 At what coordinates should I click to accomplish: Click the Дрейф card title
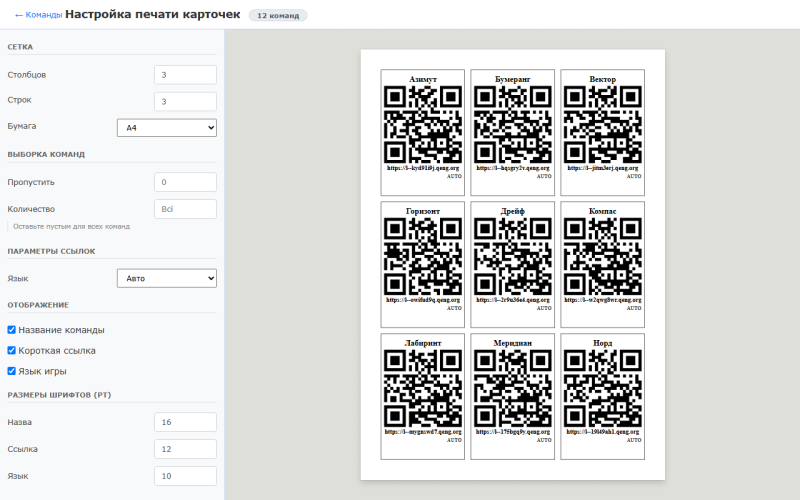pyautogui.click(x=513, y=211)
